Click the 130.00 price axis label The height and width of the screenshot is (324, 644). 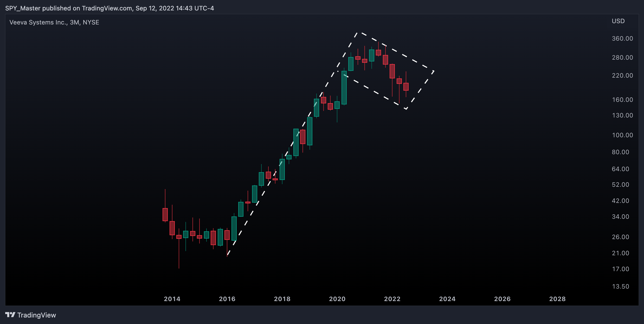pyautogui.click(x=622, y=115)
